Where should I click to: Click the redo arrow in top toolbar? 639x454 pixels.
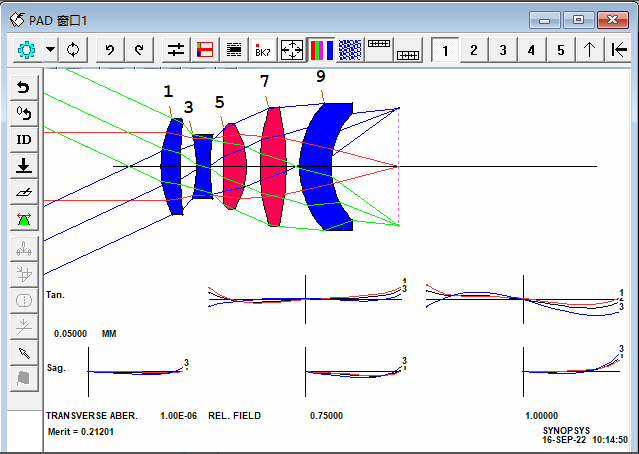[139, 50]
